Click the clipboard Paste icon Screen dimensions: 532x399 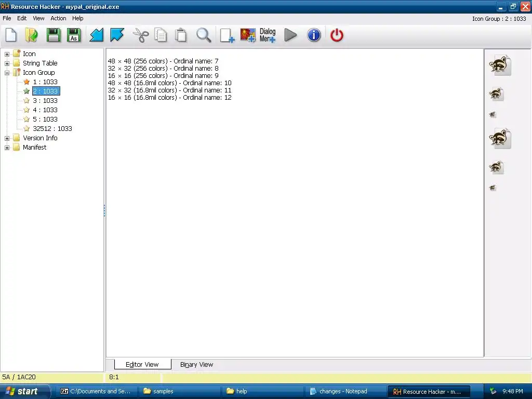[x=181, y=35]
